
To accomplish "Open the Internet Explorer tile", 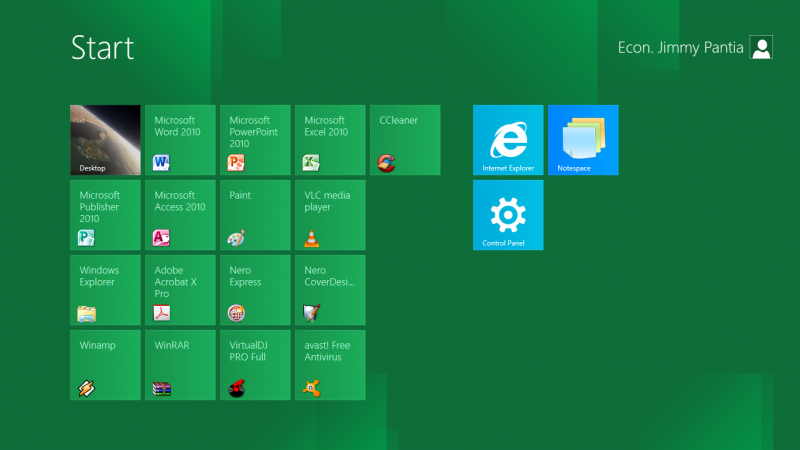I will (508, 140).
